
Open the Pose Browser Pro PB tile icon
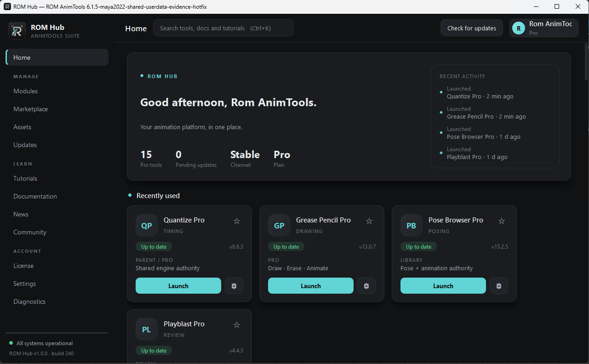point(412,226)
